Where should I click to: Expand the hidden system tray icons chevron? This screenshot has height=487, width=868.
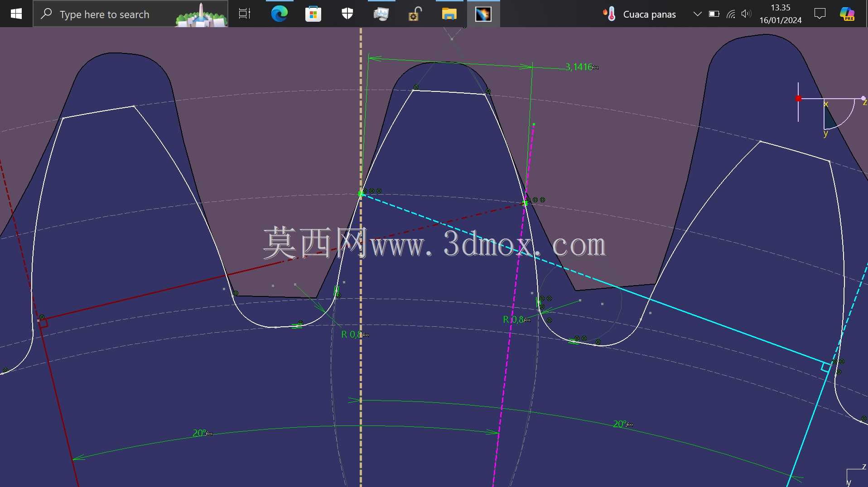click(698, 14)
